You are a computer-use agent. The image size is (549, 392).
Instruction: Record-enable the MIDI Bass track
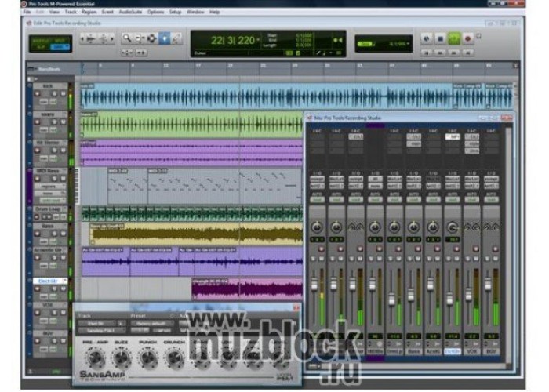[x=37, y=179]
